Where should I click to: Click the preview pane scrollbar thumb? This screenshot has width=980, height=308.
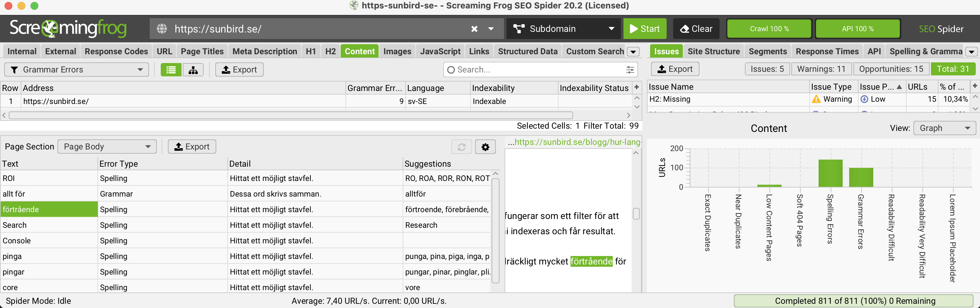[636, 213]
